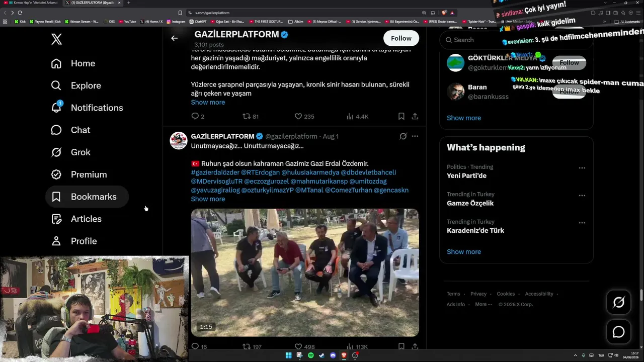Open Profile in the sidebar
The width and height of the screenshot is (644, 362).
(74, 241)
